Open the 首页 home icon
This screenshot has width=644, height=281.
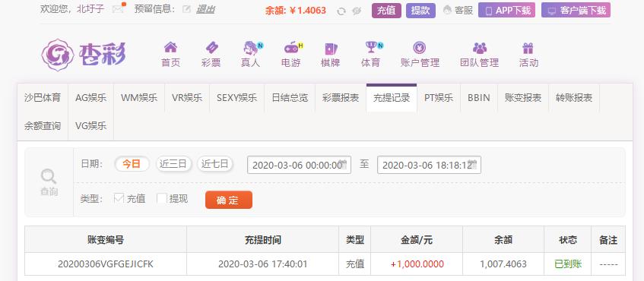[170, 48]
